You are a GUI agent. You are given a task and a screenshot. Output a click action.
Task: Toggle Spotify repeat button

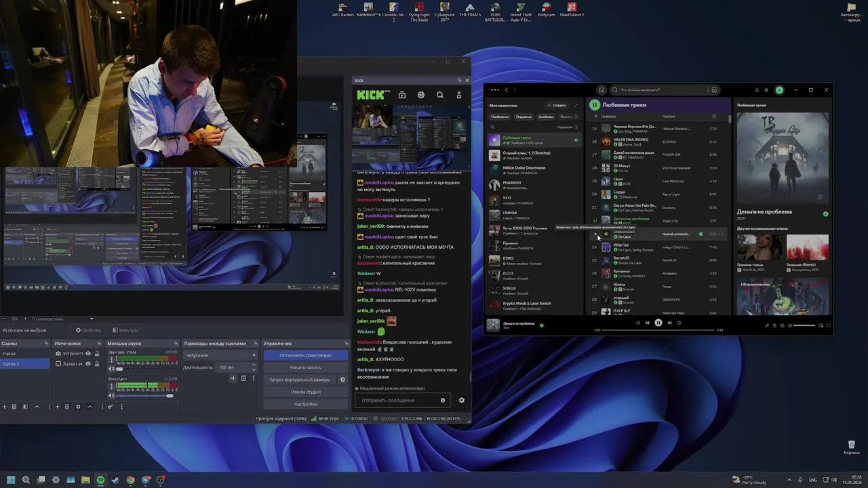[679, 323]
